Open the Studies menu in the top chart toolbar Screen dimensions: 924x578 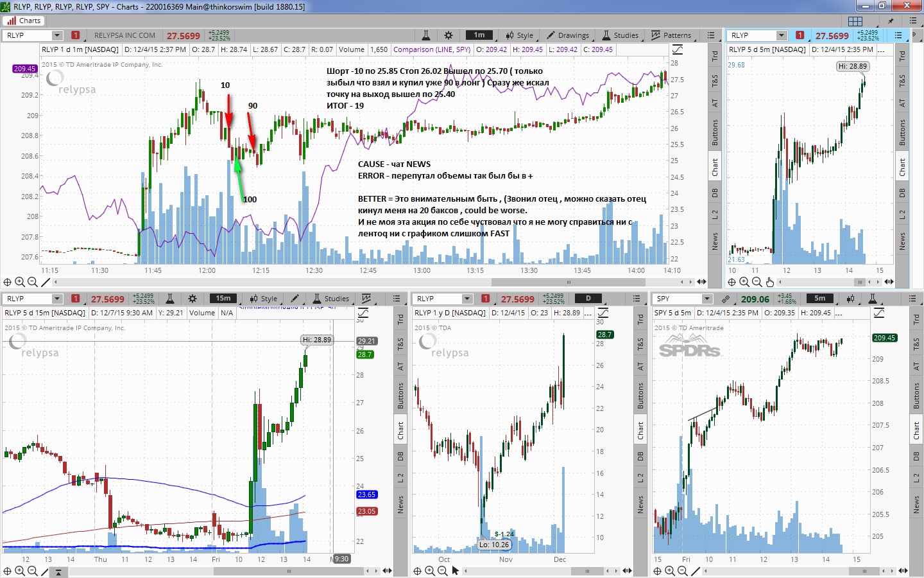pyautogui.click(x=620, y=35)
